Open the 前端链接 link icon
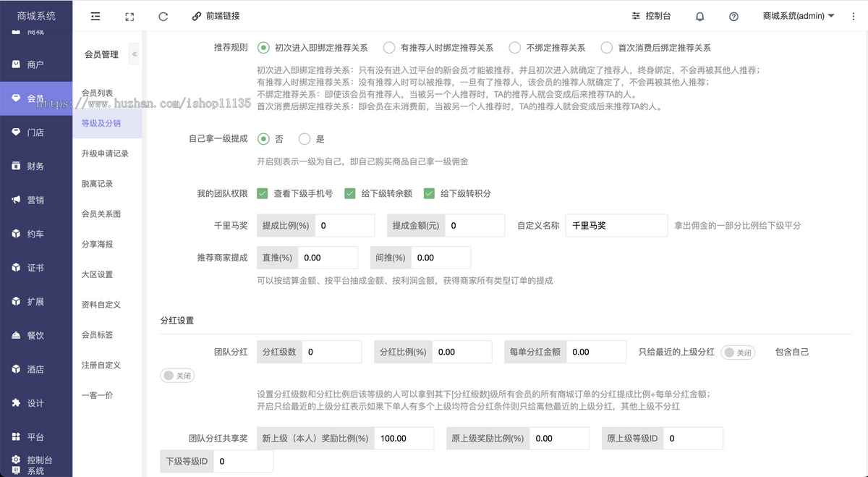 pyautogui.click(x=197, y=16)
